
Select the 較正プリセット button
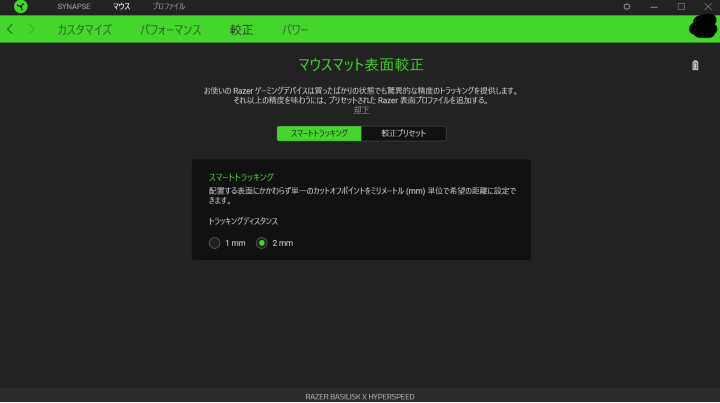(x=404, y=134)
